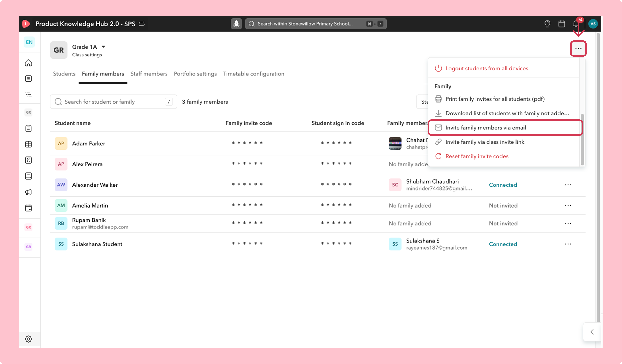Screen dimensions: 622x364
Task: Open row options for Rupam Banik
Action: [568, 223]
